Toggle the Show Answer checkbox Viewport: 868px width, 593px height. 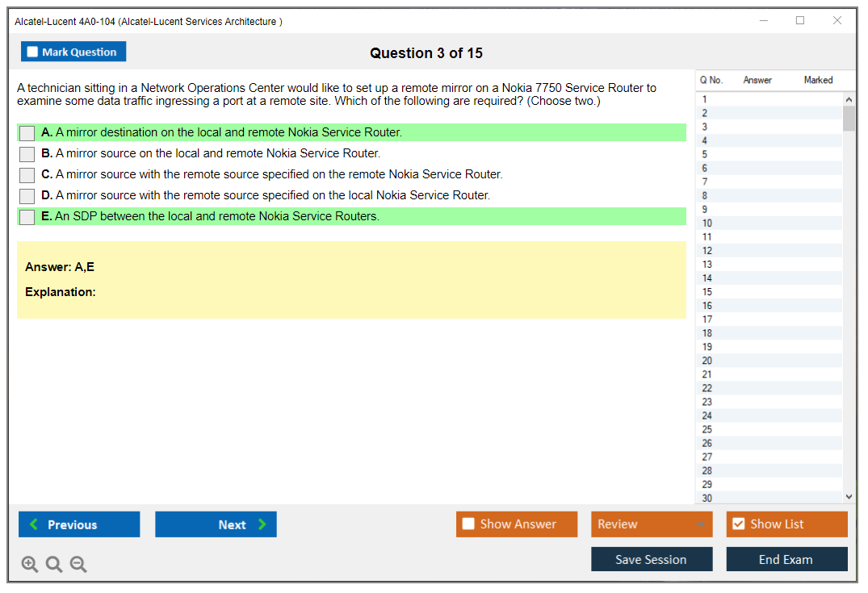coord(469,524)
